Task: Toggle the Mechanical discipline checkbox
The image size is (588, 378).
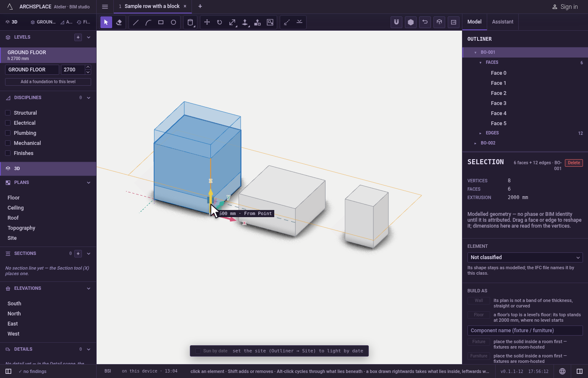Action: coord(8,143)
